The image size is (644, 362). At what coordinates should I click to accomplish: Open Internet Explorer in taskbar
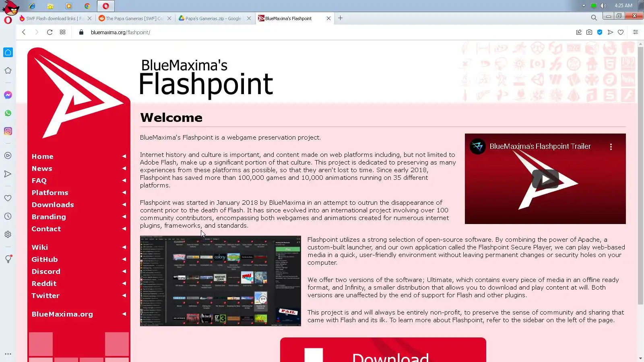(x=32, y=6)
